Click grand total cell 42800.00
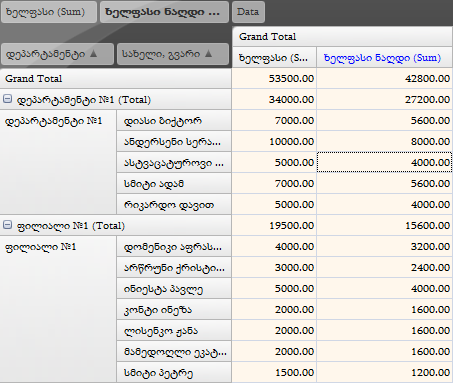The height and width of the screenshot is (386, 453). (x=385, y=79)
